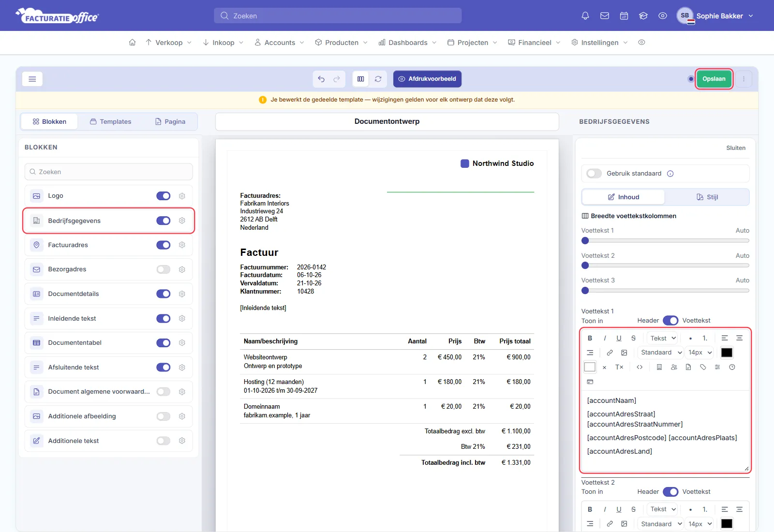Click the hamburger menu button
This screenshot has height=532, width=774.
coord(32,79)
